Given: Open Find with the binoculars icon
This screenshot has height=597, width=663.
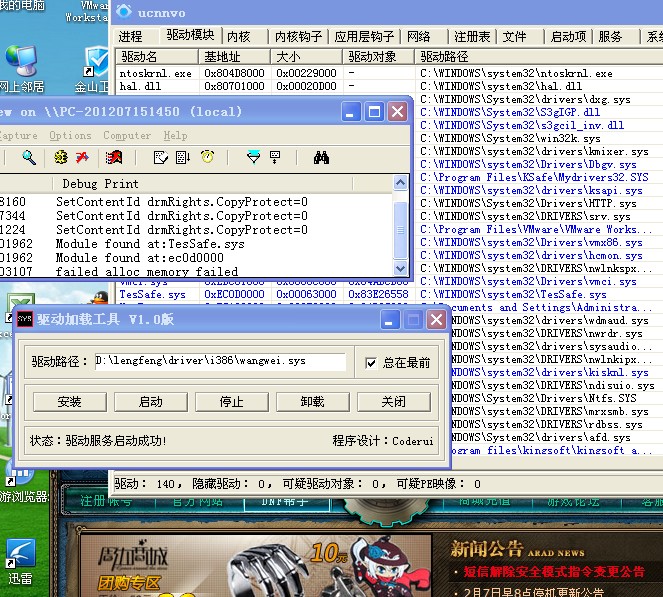Looking at the screenshot, I should click(x=321, y=157).
